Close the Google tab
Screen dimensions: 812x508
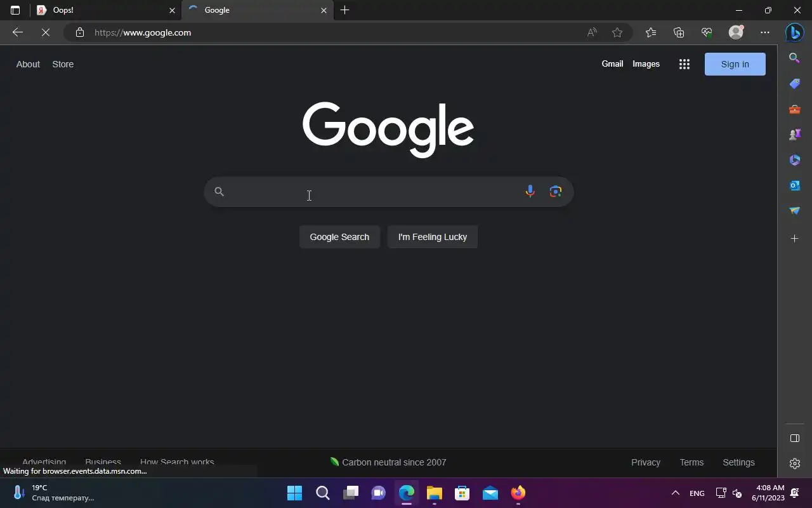(x=324, y=10)
